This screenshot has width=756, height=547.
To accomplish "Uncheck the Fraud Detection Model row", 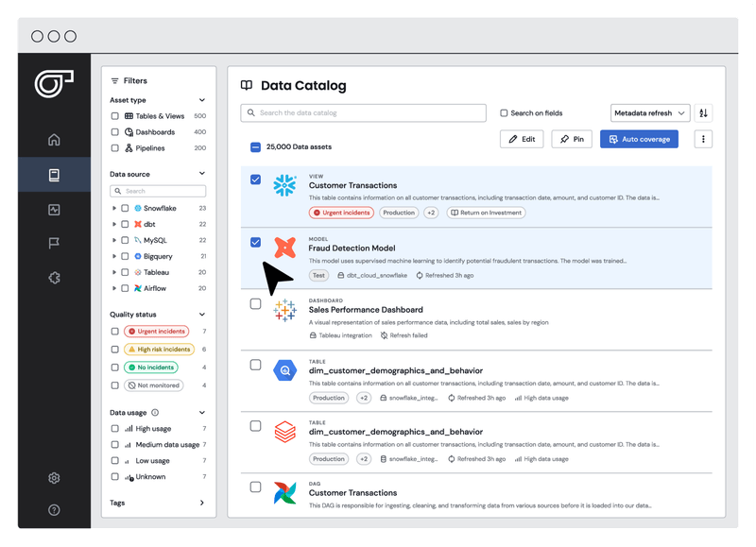I will tap(255, 242).
